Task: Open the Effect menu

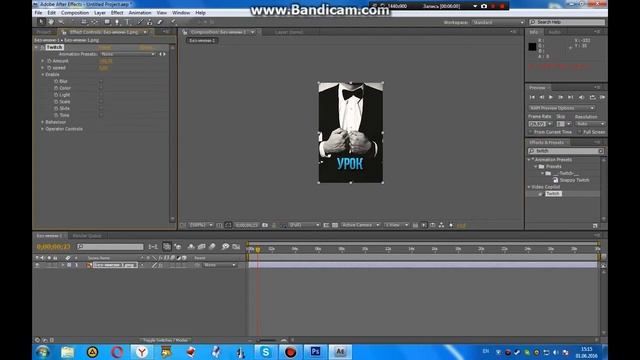Action: [x=117, y=13]
